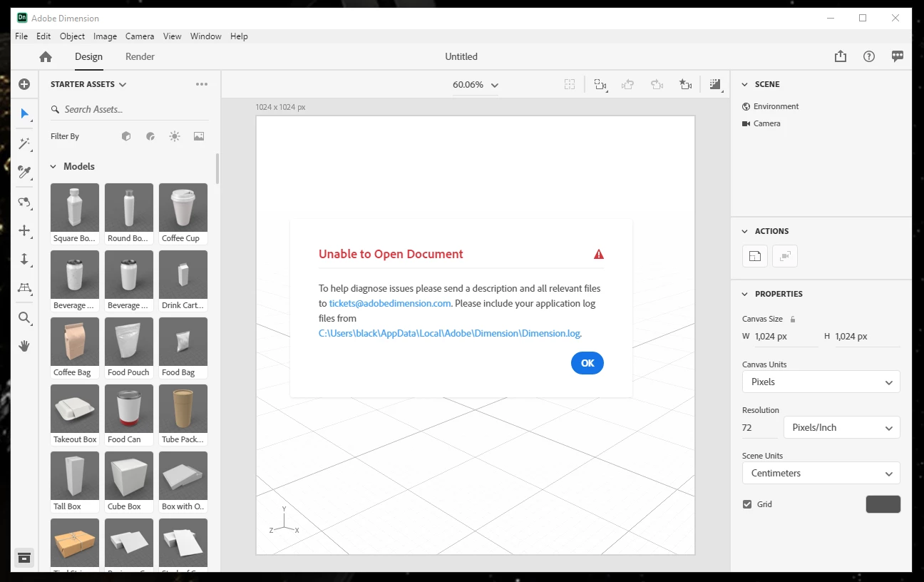Click the assets panel scrollbar

(x=217, y=169)
